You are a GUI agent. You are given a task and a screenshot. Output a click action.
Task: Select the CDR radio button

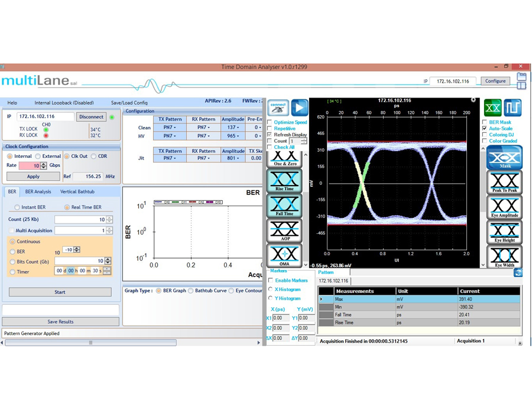pos(93,157)
